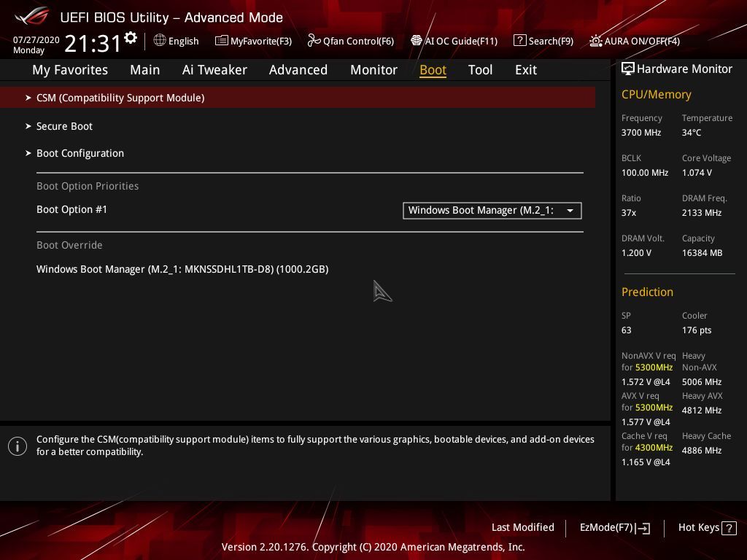The width and height of the screenshot is (747, 560).
Task: Open the My Favorites tab
Action: (70, 70)
